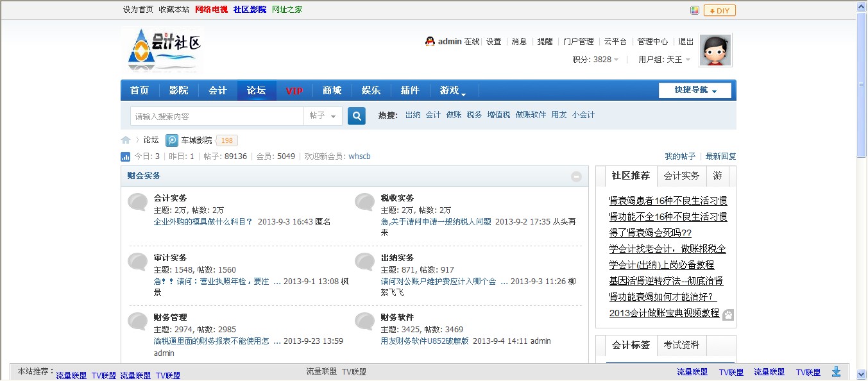Collapse the 财会实务 section

point(576,176)
